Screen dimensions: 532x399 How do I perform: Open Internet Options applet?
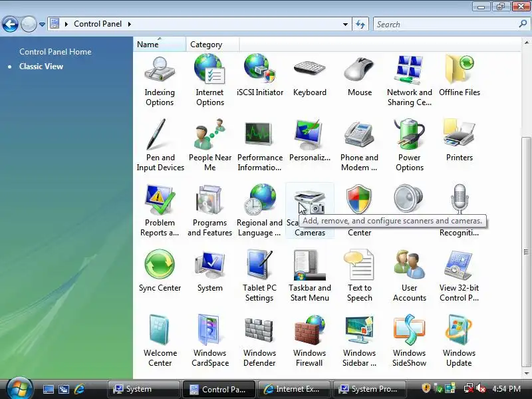209,81
